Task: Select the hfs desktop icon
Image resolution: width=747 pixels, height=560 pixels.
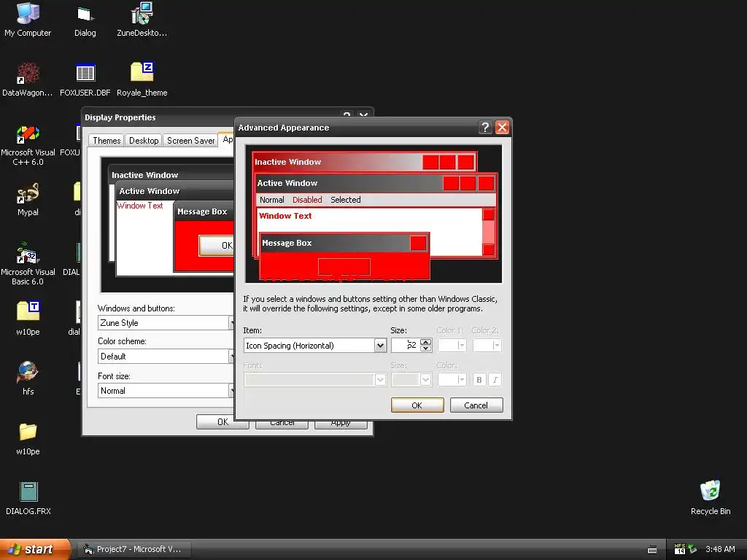Action: tap(28, 378)
